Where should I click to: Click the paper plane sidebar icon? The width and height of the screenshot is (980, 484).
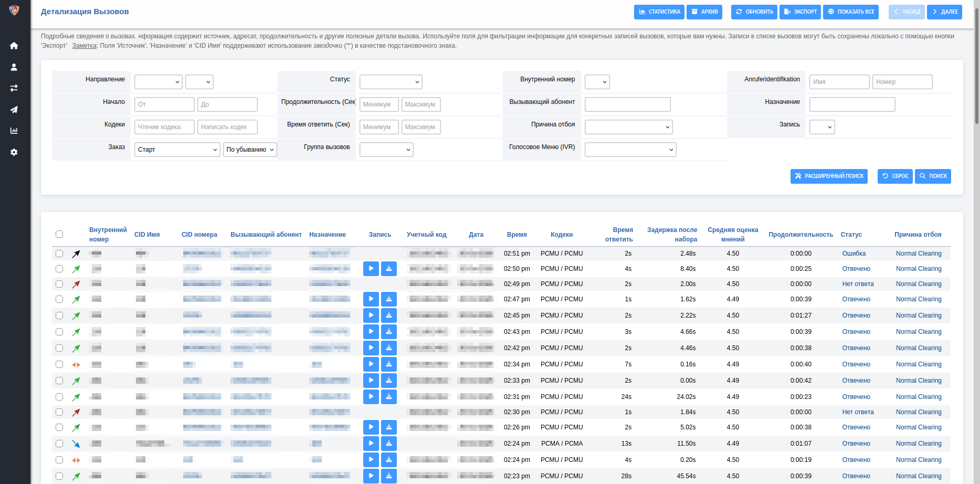pyautogui.click(x=14, y=110)
